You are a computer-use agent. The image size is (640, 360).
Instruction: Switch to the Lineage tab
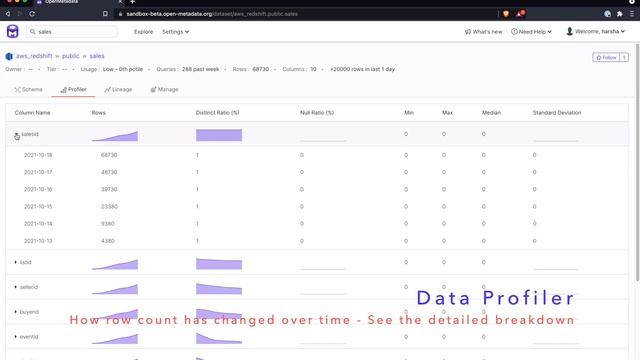click(118, 89)
